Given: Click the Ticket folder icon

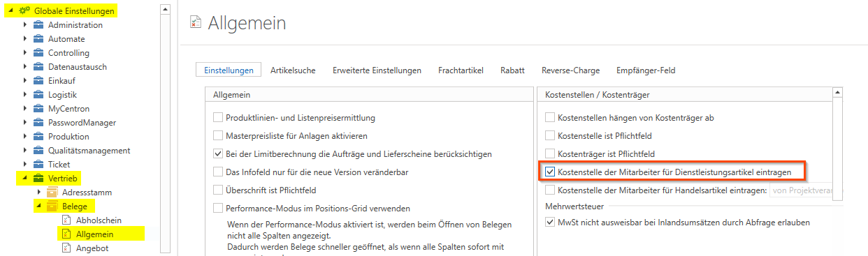Looking at the screenshot, I should pos(38,165).
